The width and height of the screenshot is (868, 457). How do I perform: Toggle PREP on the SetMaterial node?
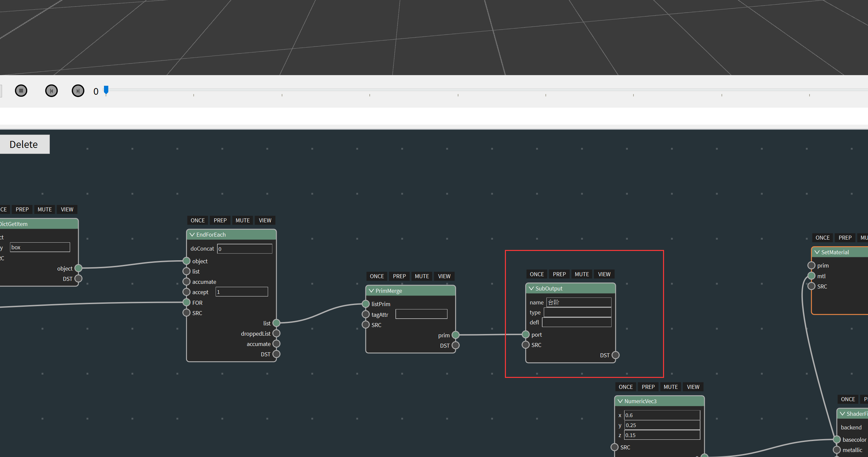pyautogui.click(x=845, y=238)
